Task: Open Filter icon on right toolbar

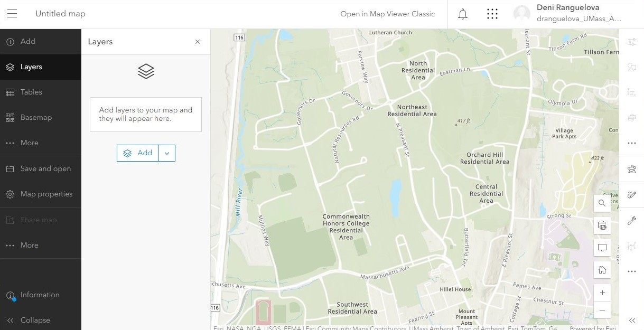Action: (631, 92)
